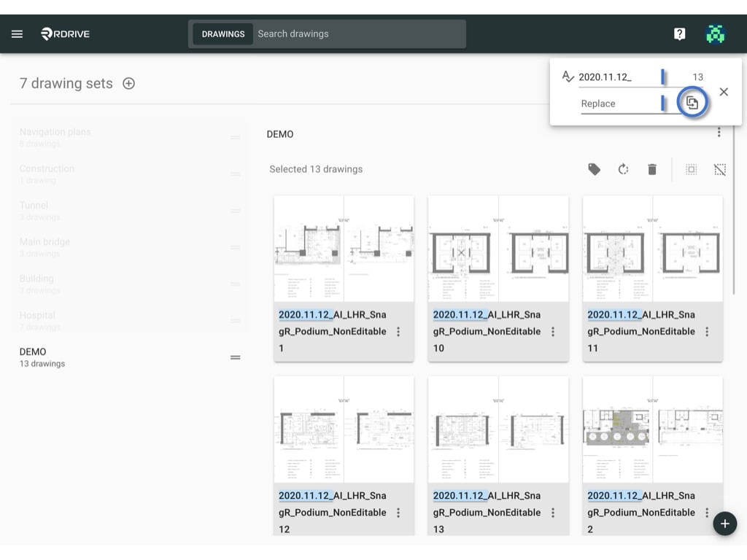Viewport: 747px width, 560px height.
Task: Click the DRAWINGS search scope button
Action: tap(223, 34)
